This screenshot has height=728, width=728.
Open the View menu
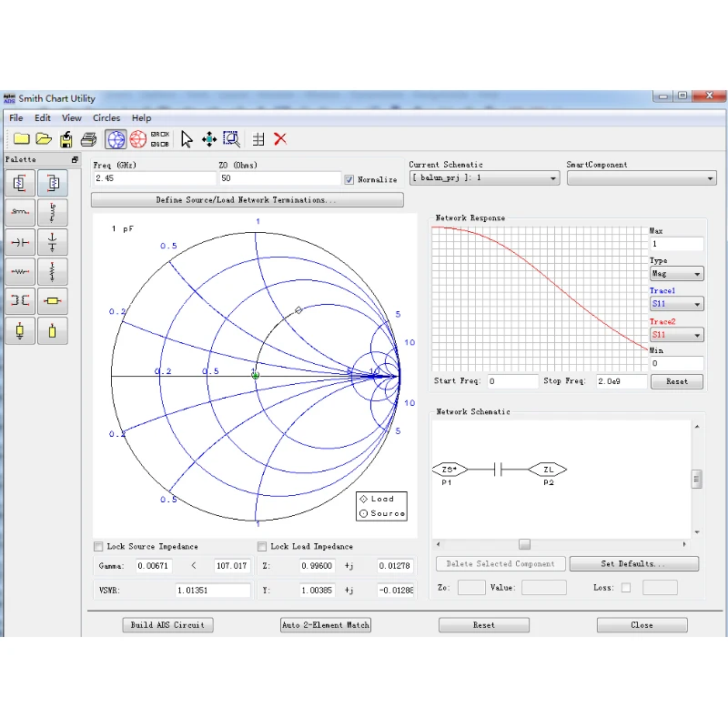pos(72,117)
